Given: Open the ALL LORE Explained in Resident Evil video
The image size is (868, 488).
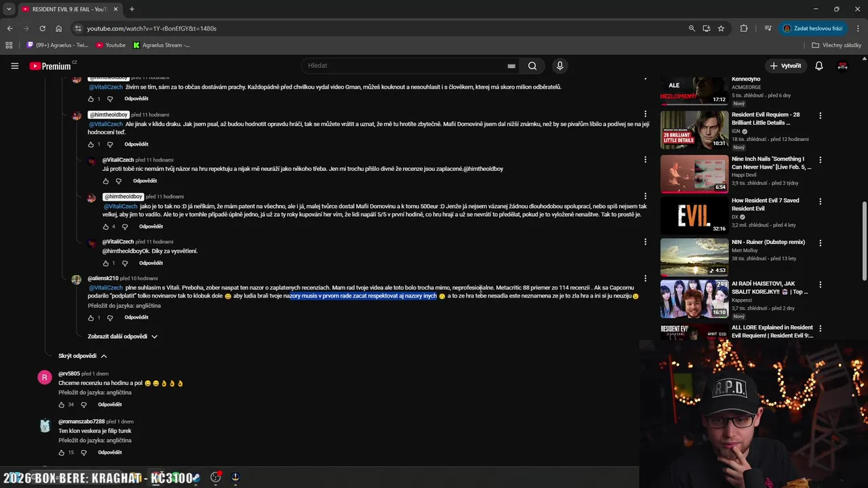Looking at the screenshot, I should click(772, 331).
